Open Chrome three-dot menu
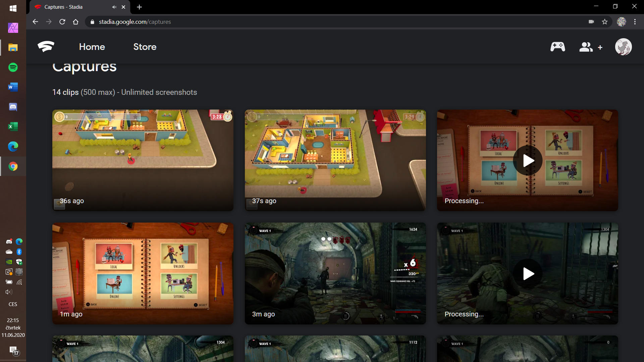 point(635,22)
